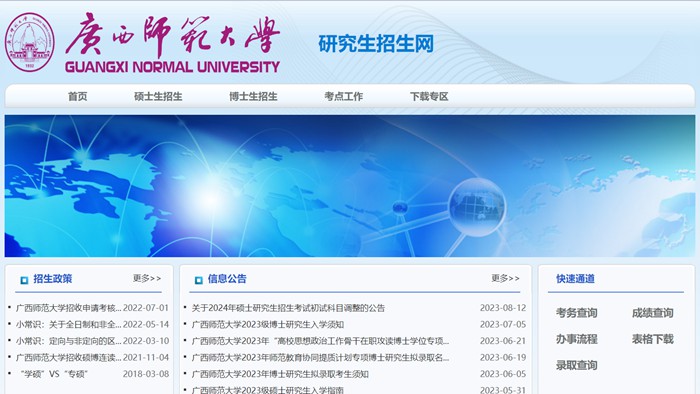Open policy item 小常识：关于全日制和非全…
Viewport: 700px width, 394px height.
click(68, 324)
